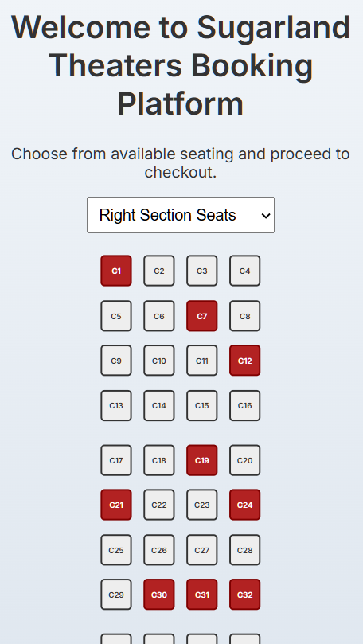Click the red occupied seat C19
Image resolution: width=363 pixels, height=644 pixels.
(202, 460)
